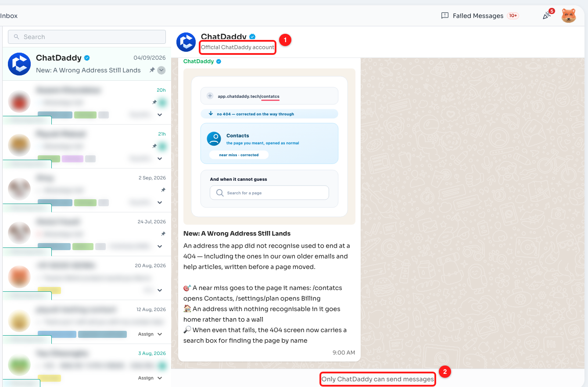
Task: Click the paragraph starting "An address the app did not recognise"
Action: pyautogui.click(x=267, y=256)
